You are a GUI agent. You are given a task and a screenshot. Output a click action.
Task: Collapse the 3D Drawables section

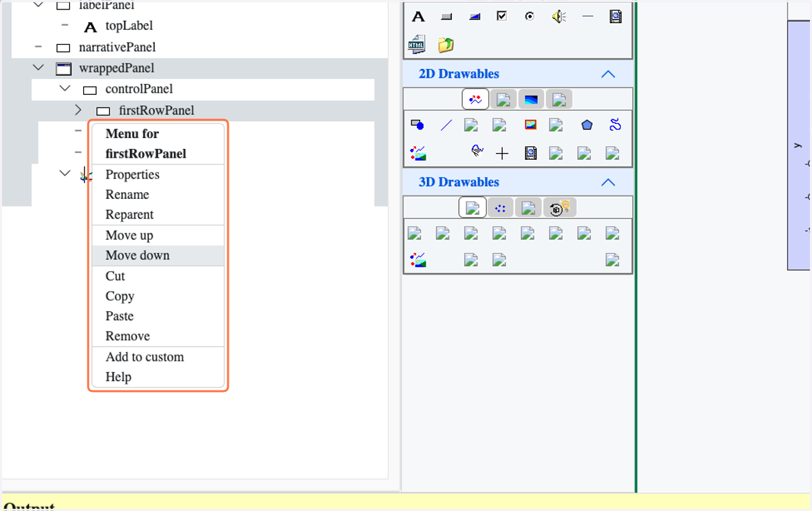click(x=608, y=182)
